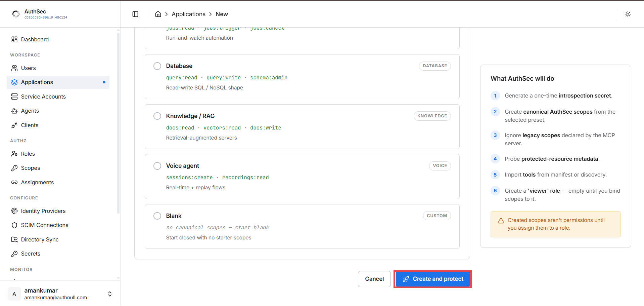Switch theme with the sun icon

(x=628, y=14)
